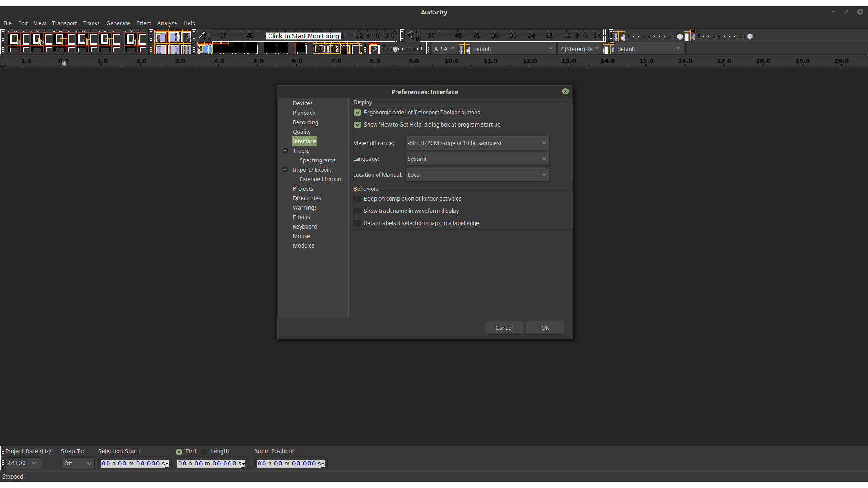
Task: Select the Selection tool
Action: (160, 36)
